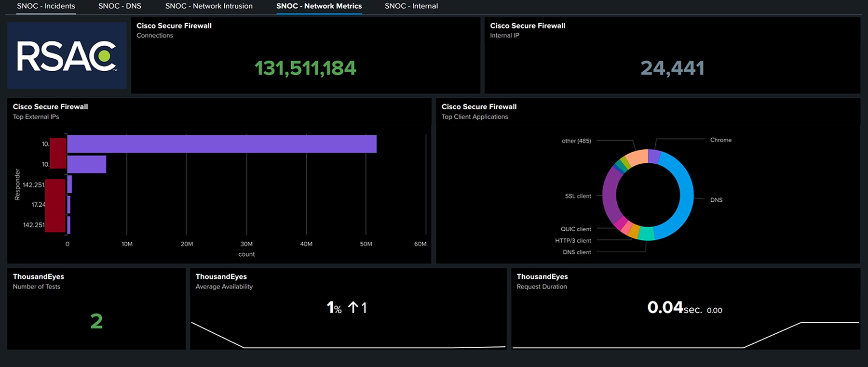Click the Top External IPs panel subtitle
Viewport: 868px width, 367px height.
pos(36,117)
